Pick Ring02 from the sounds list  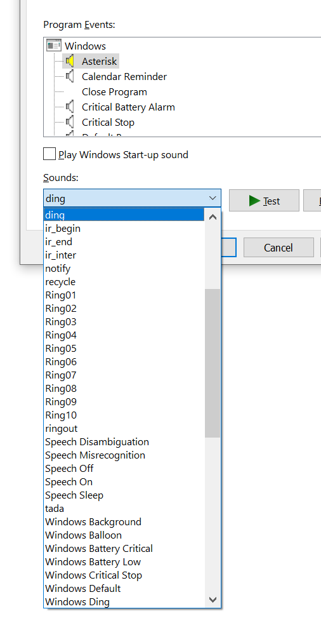click(124, 309)
